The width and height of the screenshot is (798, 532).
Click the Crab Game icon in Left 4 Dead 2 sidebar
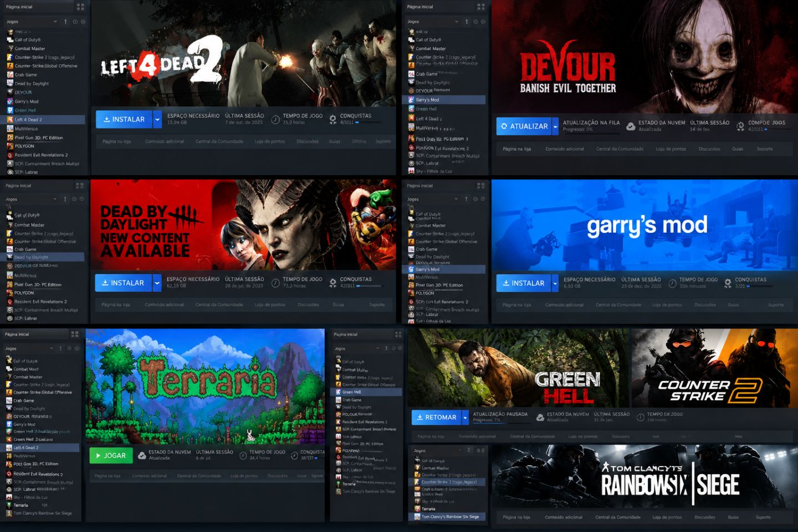click(x=10, y=75)
